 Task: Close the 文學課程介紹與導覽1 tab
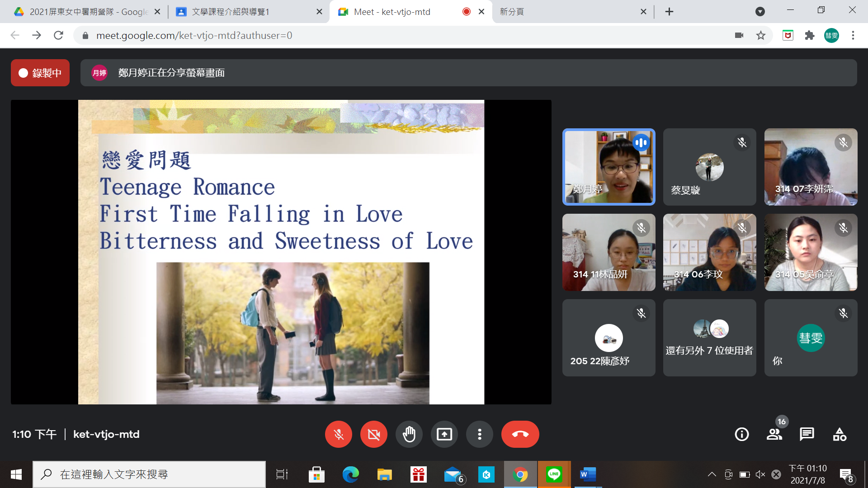[319, 12]
